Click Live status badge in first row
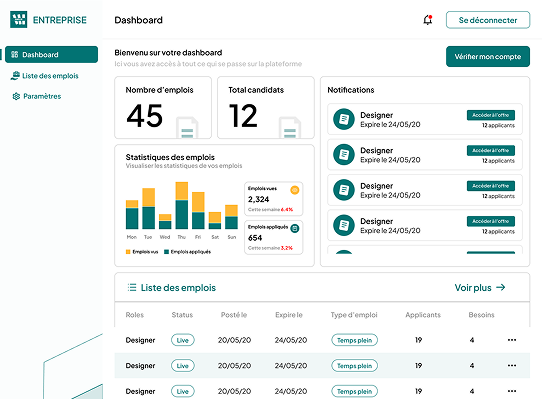This screenshot has height=399, width=542. (x=183, y=340)
